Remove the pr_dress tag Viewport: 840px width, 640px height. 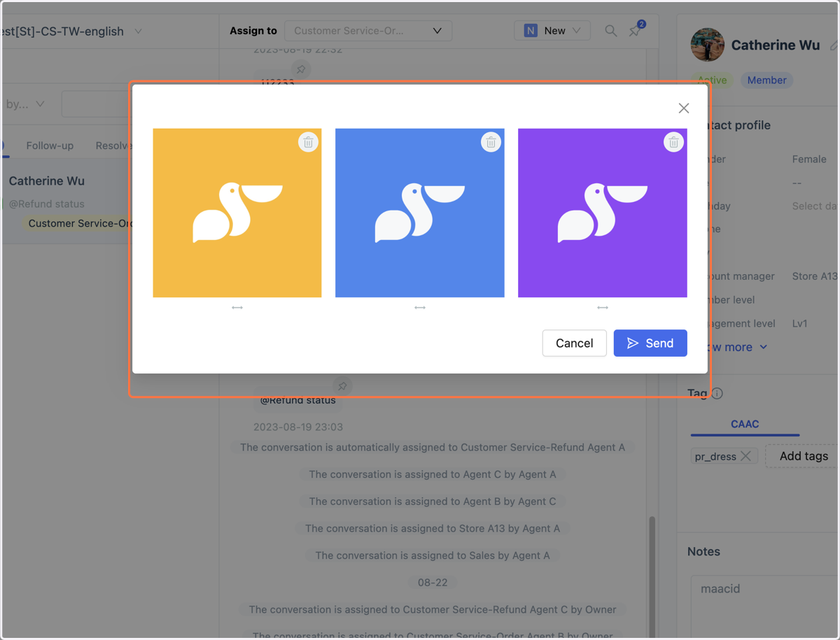click(x=746, y=456)
